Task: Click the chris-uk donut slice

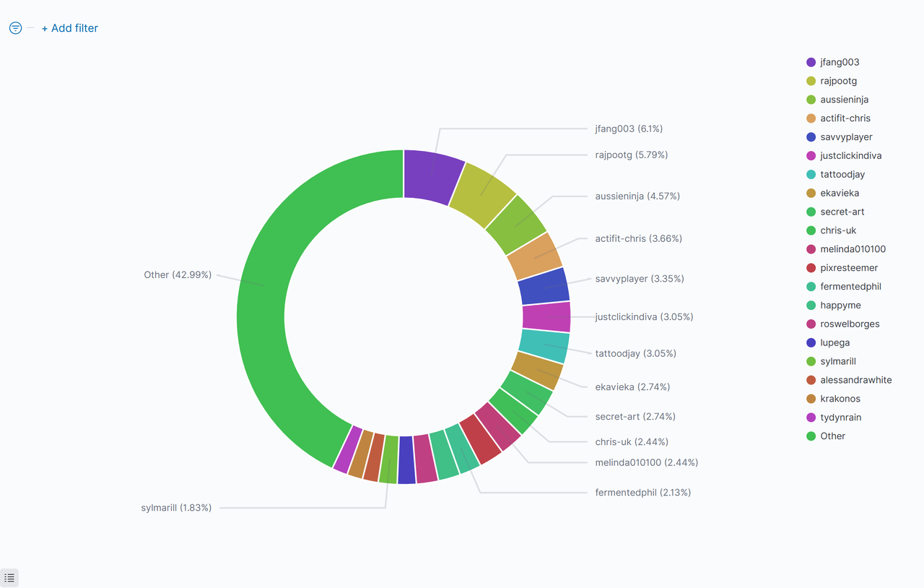Action: [513, 412]
